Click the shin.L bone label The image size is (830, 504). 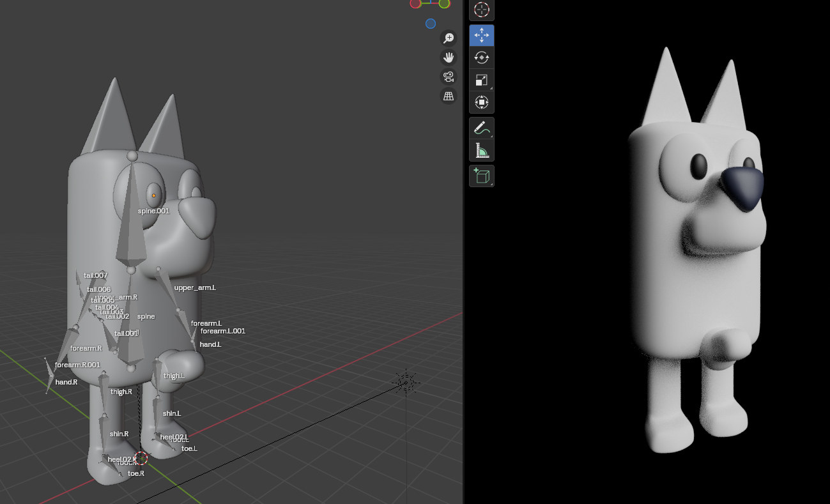coord(172,413)
